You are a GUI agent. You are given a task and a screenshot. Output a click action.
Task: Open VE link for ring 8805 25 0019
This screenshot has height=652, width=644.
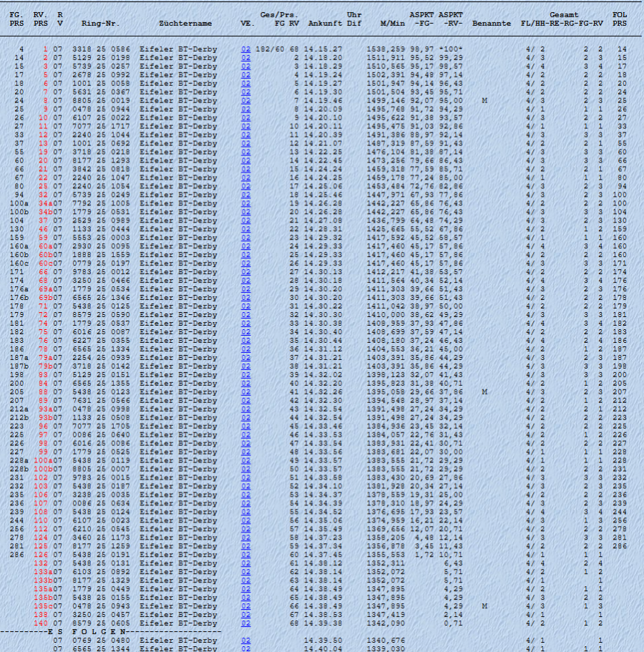(246, 101)
